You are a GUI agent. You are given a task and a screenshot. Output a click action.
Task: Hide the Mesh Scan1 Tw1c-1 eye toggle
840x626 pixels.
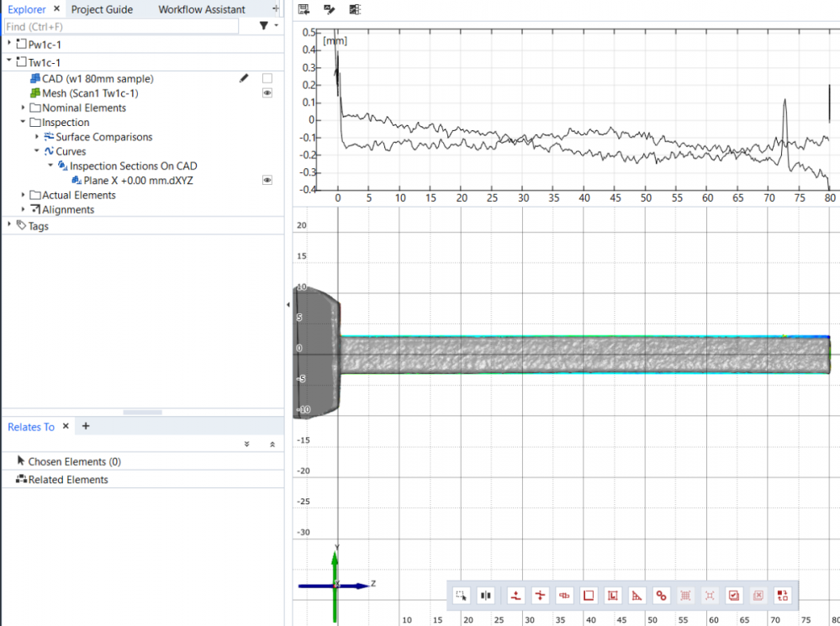click(x=267, y=93)
